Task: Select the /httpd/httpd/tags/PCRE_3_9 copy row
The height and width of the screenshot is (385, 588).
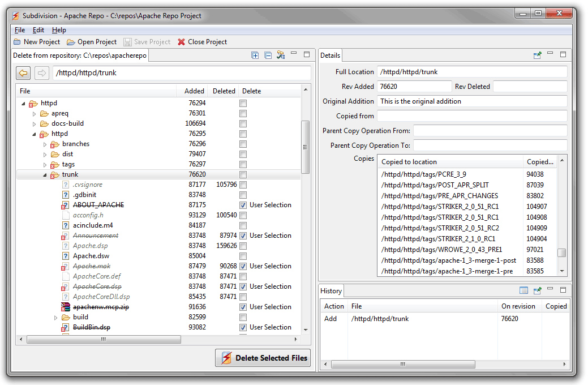Action: pyautogui.click(x=467, y=174)
